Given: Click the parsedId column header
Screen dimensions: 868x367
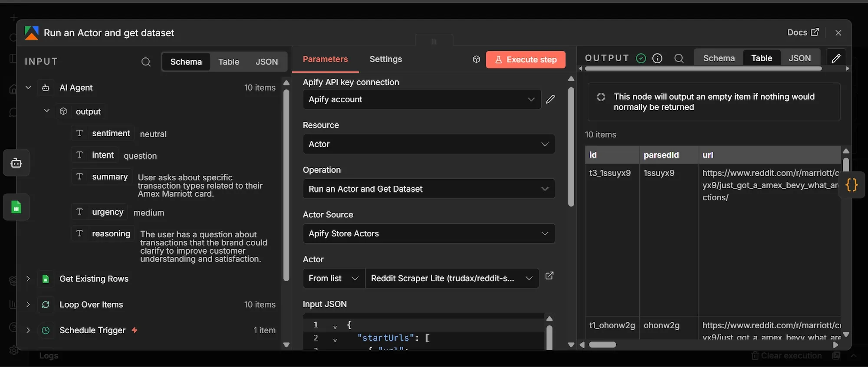Looking at the screenshot, I should tap(668, 155).
